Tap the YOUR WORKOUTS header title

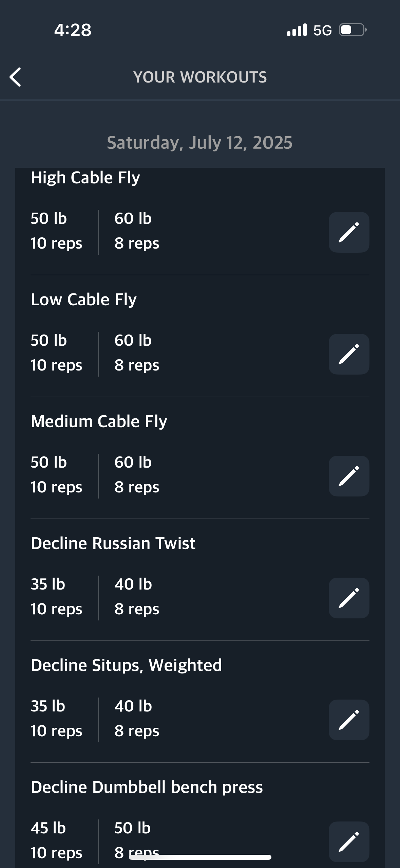pos(200,77)
